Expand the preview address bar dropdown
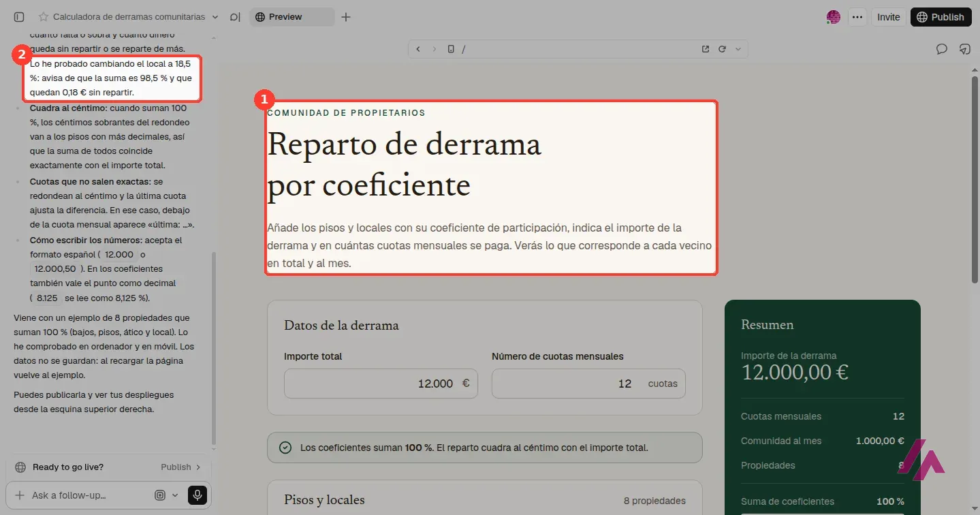Image resolution: width=980 pixels, height=515 pixels. (x=738, y=49)
